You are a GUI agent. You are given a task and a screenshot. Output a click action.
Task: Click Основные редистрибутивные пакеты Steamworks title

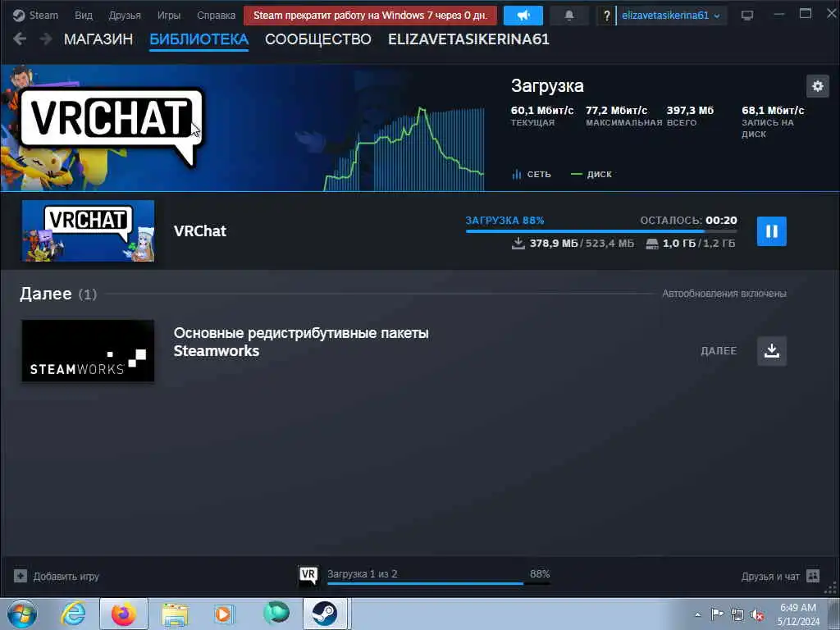(x=301, y=342)
